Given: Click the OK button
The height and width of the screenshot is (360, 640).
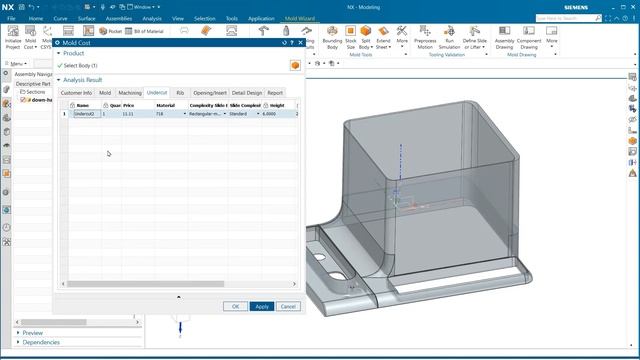Looking at the screenshot, I should [x=236, y=306].
